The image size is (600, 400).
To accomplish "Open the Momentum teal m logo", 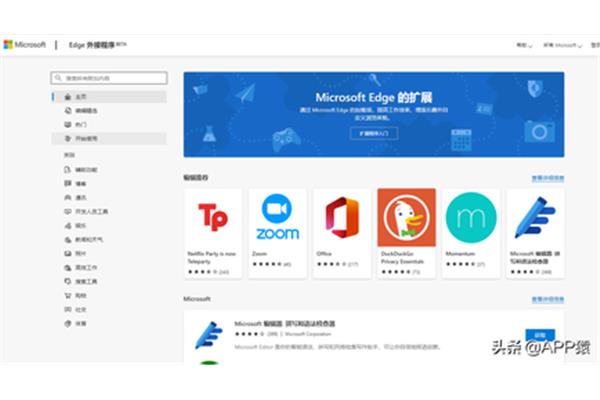I will 471,217.
